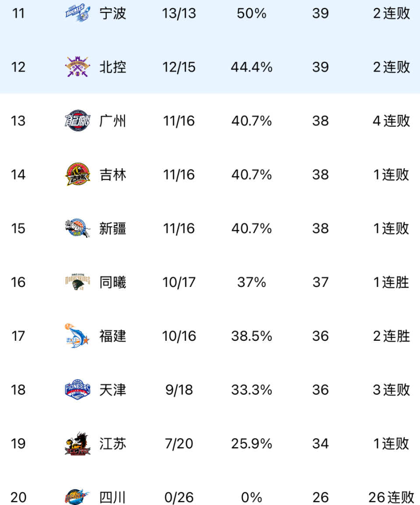Click rank number 14 row
Image resolution: width=420 pixels, height=505 pixels.
(x=18, y=175)
